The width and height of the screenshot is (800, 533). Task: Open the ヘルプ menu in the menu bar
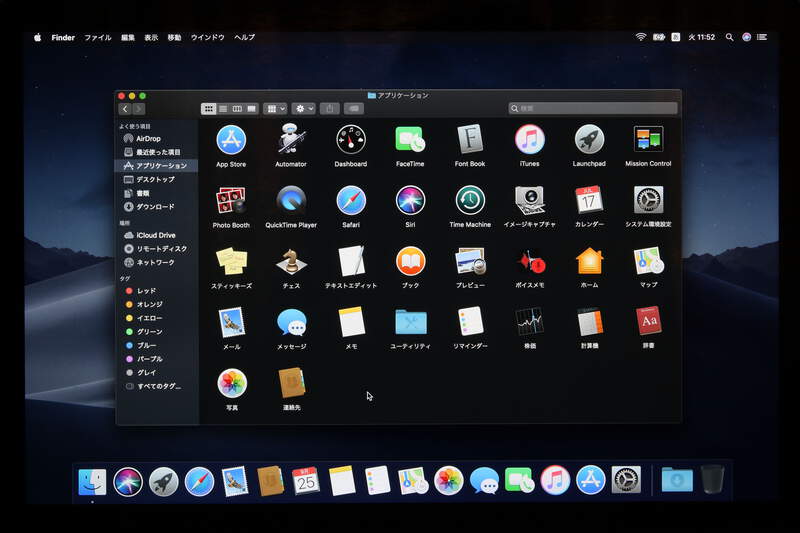(244, 37)
